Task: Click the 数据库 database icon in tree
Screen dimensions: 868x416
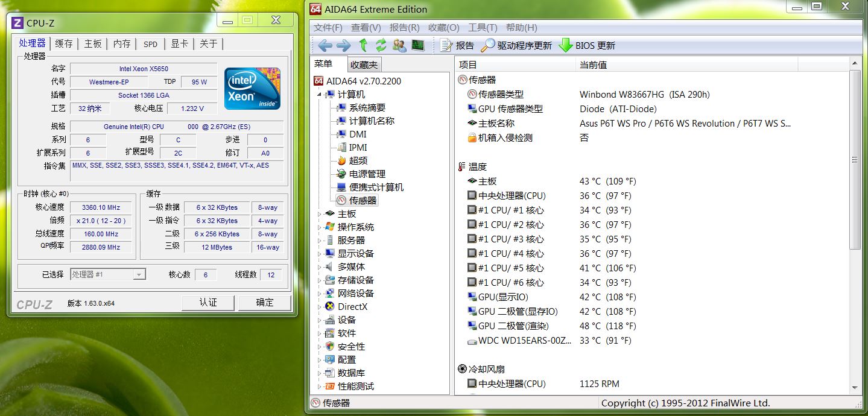Action: coord(329,373)
